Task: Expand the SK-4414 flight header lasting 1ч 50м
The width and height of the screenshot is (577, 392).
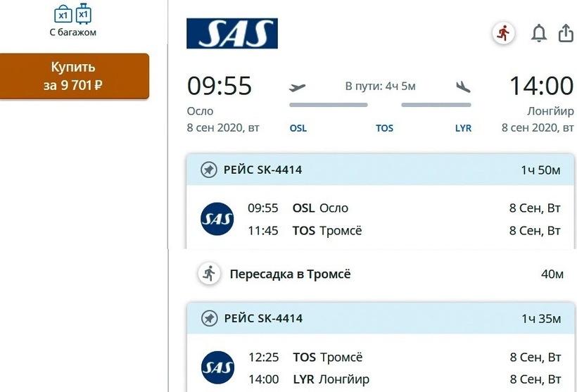Action: (x=380, y=170)
